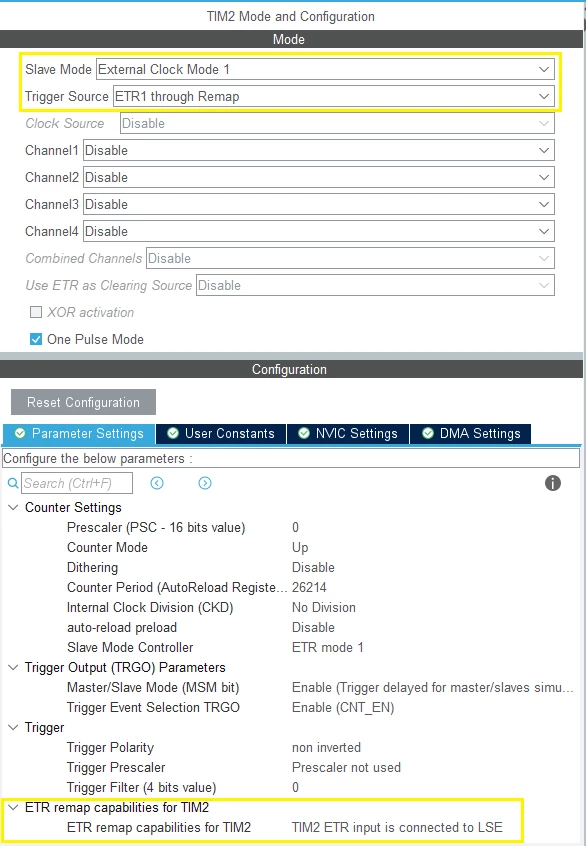The width and height of the screenshot is (586, 846).
Task: Switch to NVIC Settings tab
Action: click(x=348, y=433)
